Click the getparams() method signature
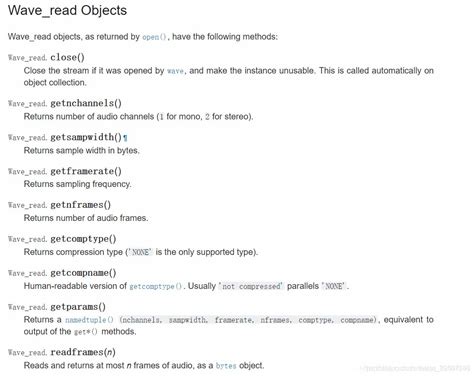 tap(57, 307)
